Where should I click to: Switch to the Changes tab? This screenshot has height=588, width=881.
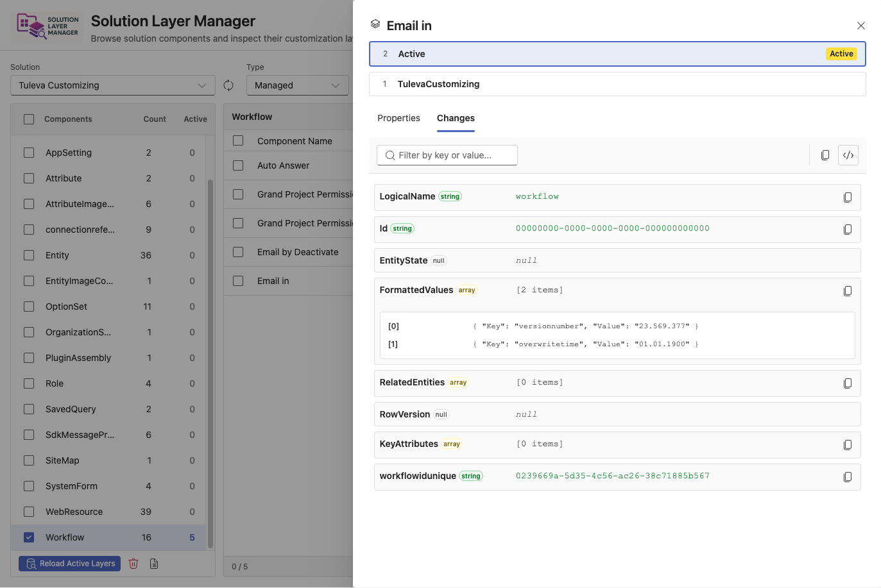(x=456, y=118)
